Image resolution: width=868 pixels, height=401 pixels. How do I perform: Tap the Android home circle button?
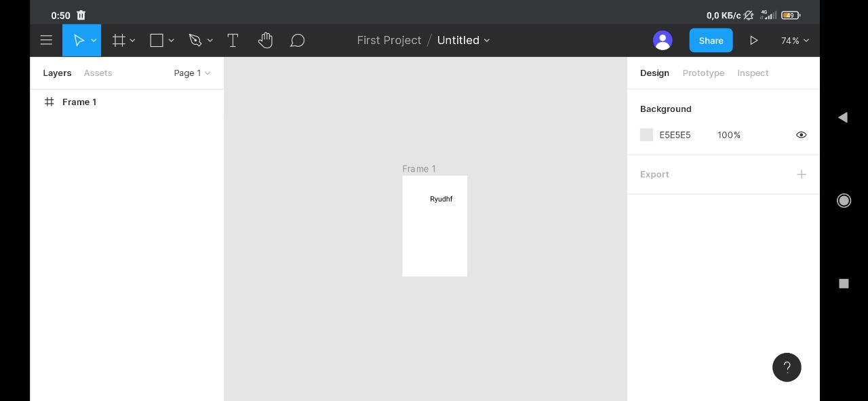tap(844, 200)
